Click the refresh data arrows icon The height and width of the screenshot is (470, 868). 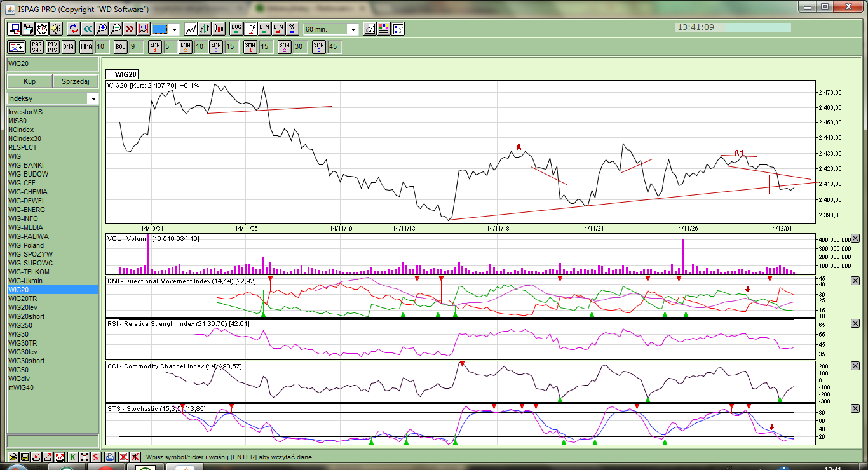pyautogui.click(x=73, y=29)
